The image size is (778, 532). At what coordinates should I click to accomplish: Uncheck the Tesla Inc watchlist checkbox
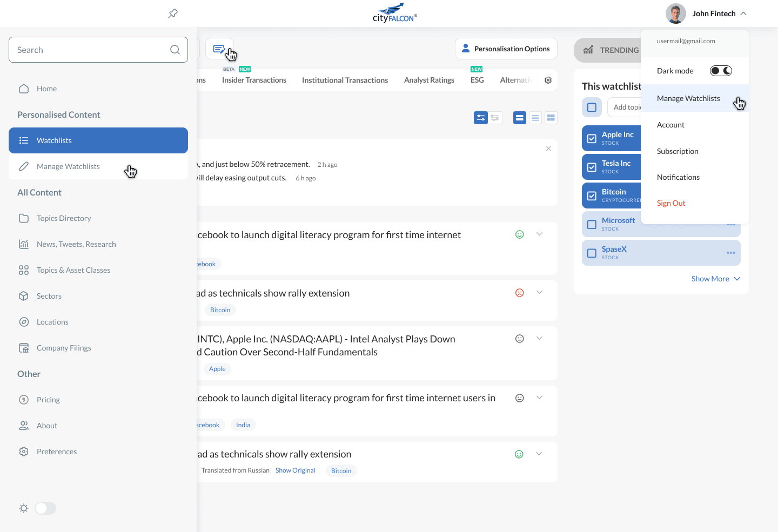click(592, 167)
